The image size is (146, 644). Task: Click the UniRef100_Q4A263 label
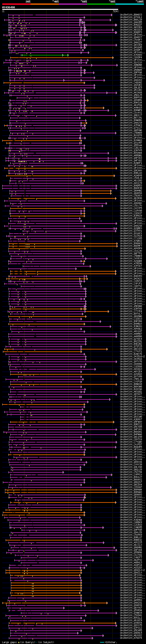pyautogui.click(x=131, y=80)
